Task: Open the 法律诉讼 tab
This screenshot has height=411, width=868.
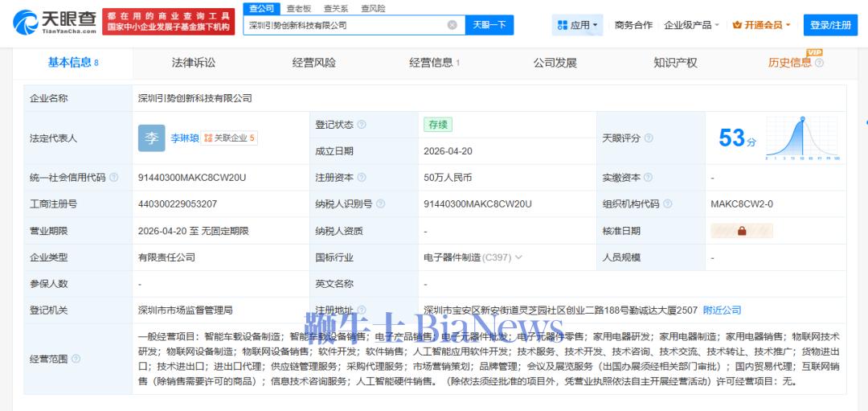Action: (194, 63)
